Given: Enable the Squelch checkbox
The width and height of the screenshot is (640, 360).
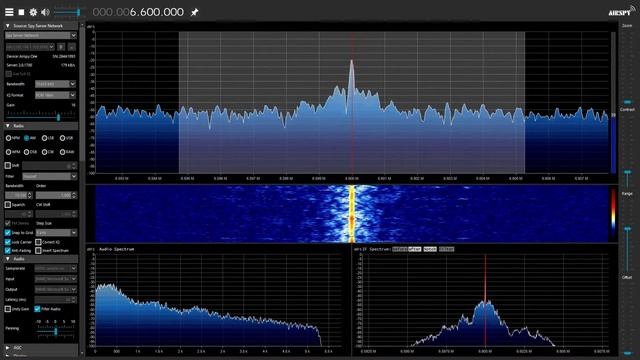Looking at the screenshot, I should (8, 204).
